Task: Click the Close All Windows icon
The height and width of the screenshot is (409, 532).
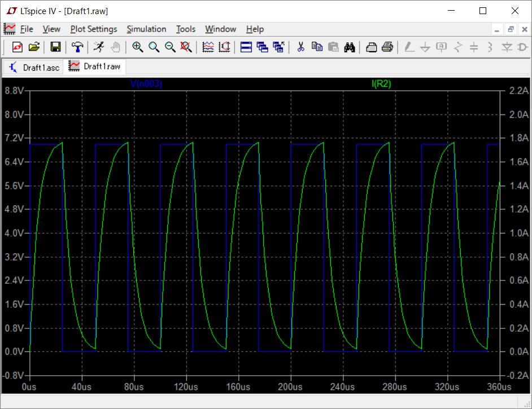Action: click(278, 47)
